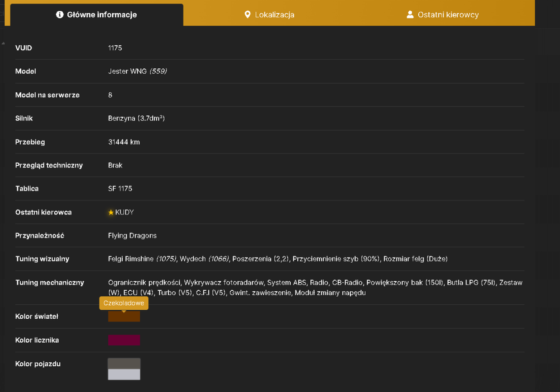Click the brown Kolor świateł swatch
Viewport: 560px width, 392px height.
(124, 316)
